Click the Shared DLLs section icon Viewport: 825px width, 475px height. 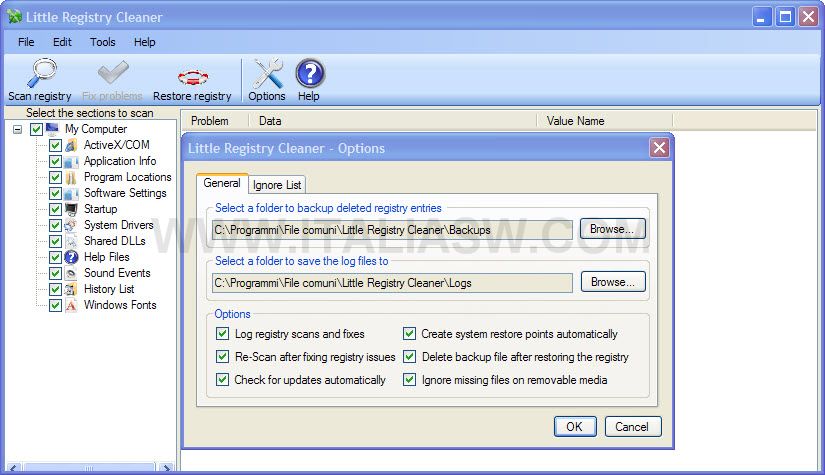coord(71,241)
